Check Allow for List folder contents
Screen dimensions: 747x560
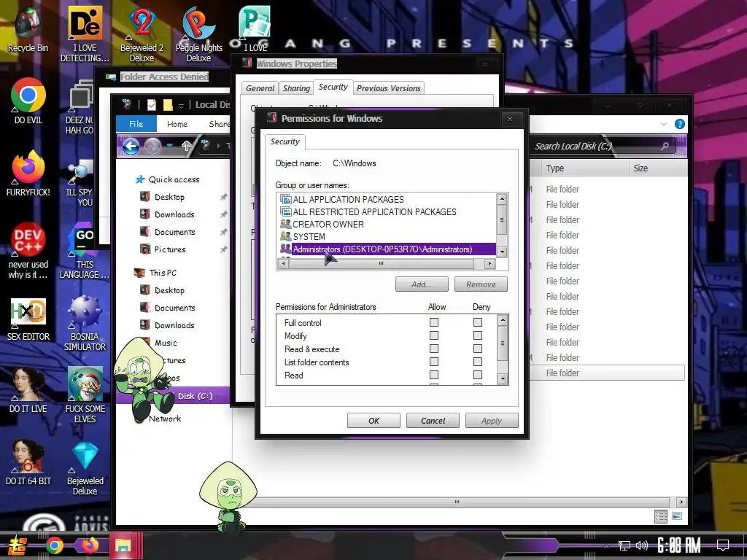point(434,362)
